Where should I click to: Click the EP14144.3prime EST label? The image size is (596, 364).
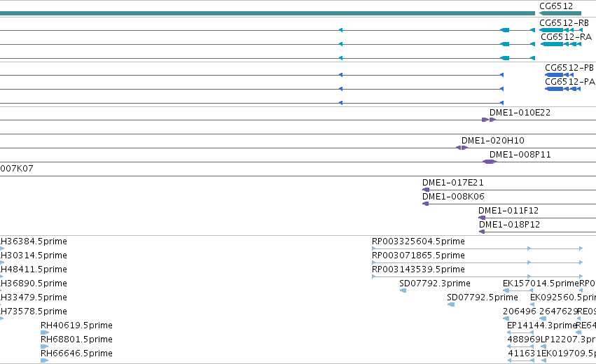pos(541,325)
